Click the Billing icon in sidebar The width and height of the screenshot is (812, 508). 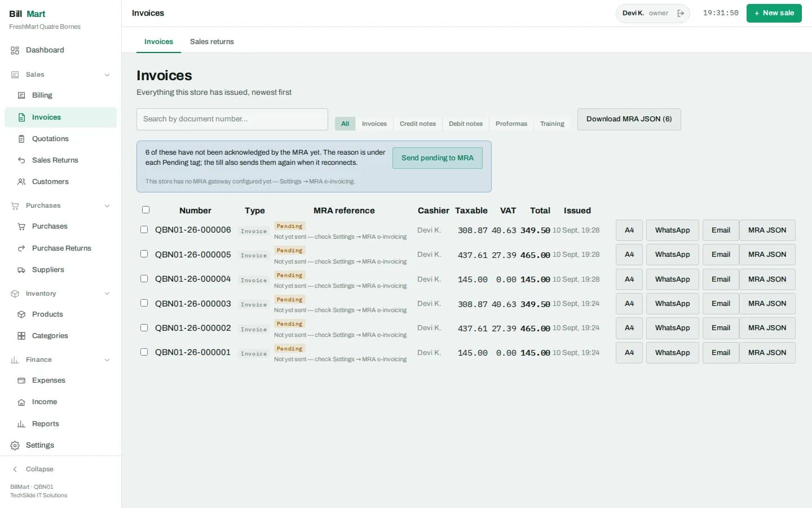pos(21,95)
